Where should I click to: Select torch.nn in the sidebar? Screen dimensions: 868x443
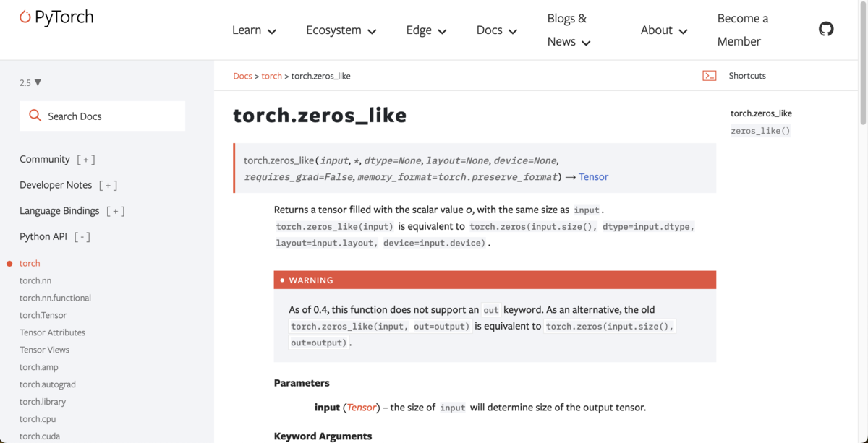point(35,280)
